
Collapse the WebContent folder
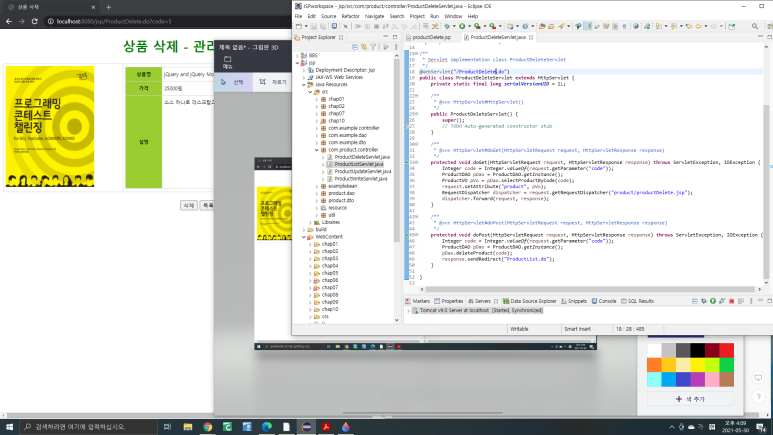tap(304, 237)
